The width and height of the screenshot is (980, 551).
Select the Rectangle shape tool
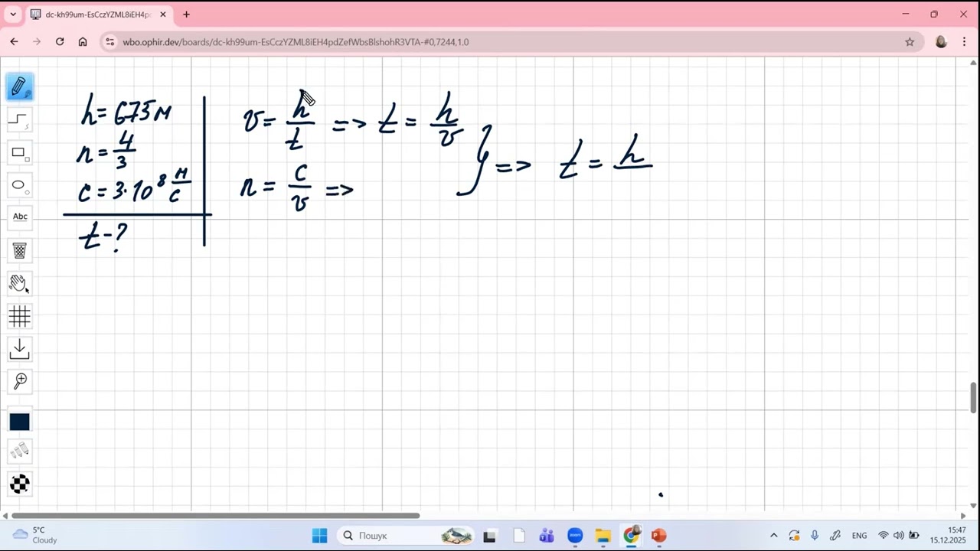[x=20, y=153]
